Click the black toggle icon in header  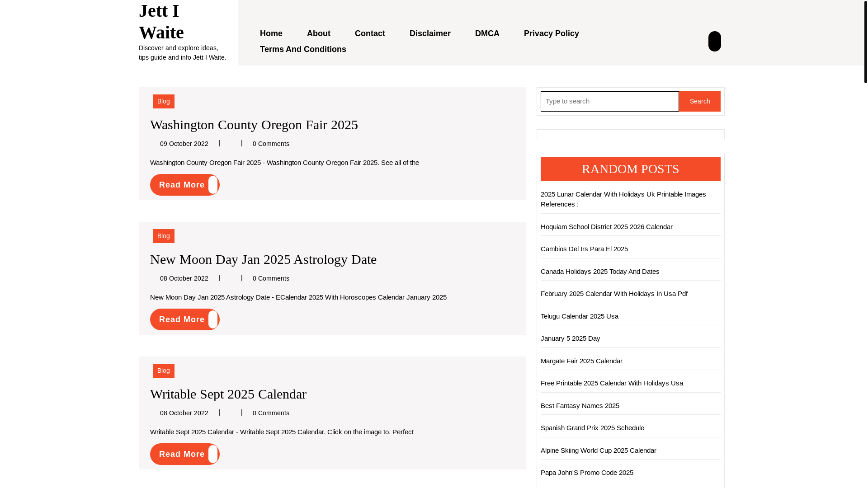pos(714,41)
